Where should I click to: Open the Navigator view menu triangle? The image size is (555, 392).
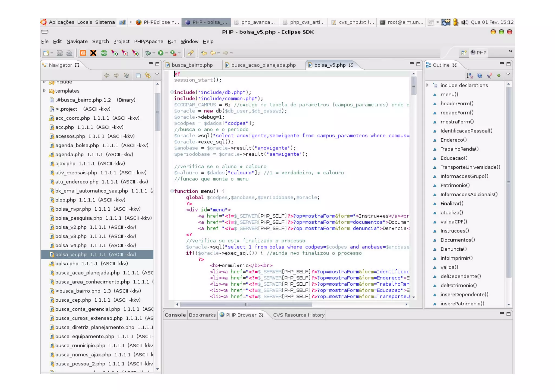point(157,74)
